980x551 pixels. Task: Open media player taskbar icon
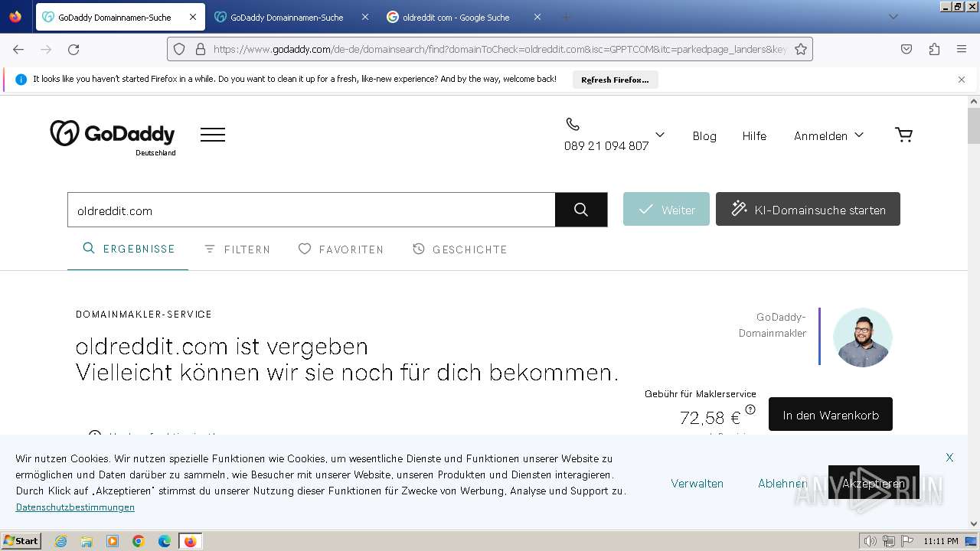pyautogui.click(x=113, y=541)
